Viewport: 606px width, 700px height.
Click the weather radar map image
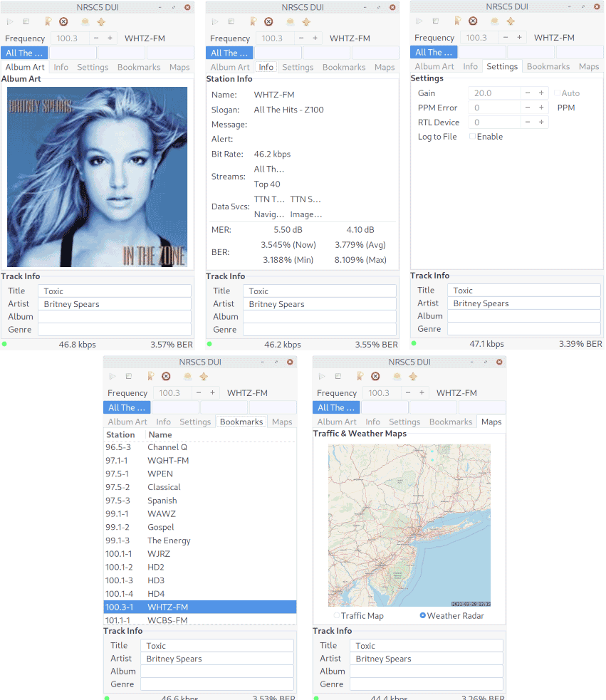click(409, 526)
